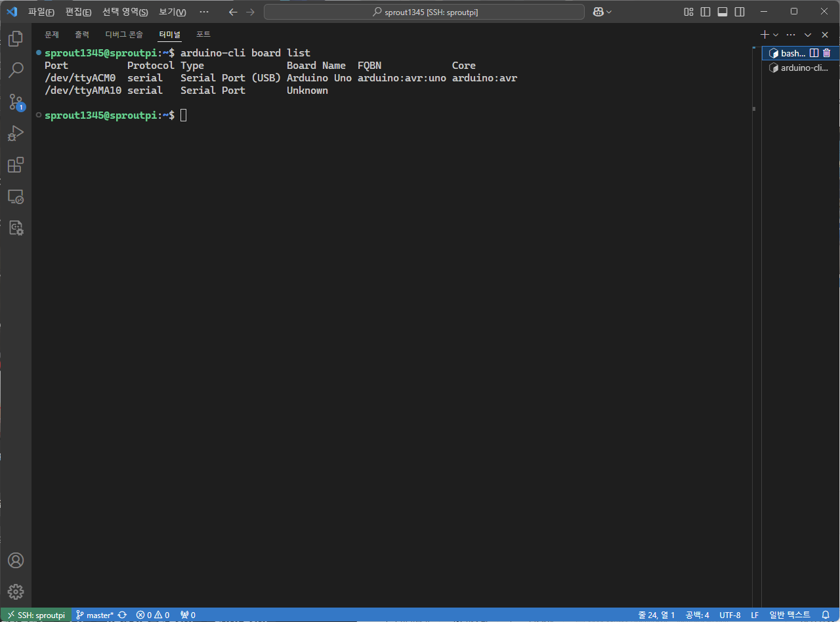840x622 pixels.
Task: Switch to the 디버그 콘솔 tab
Action: [124, 34]
